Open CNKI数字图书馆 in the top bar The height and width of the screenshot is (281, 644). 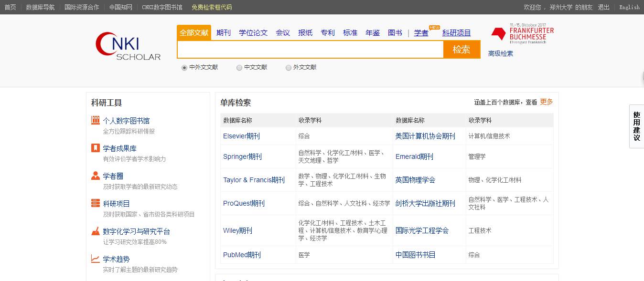(x=162, y=7)
